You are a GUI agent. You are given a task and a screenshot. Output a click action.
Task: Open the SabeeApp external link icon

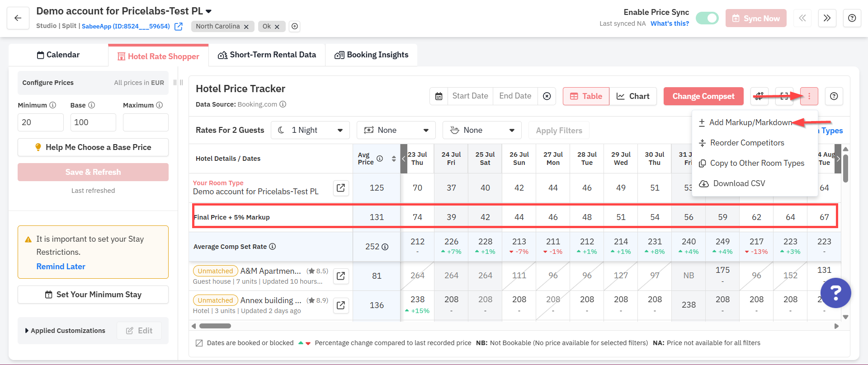[179, 27]
